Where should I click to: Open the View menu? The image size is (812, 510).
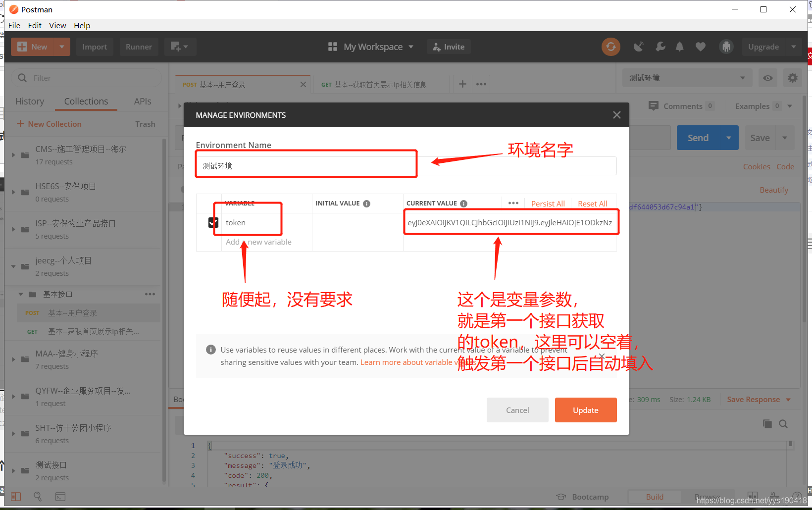click(57, 25)
